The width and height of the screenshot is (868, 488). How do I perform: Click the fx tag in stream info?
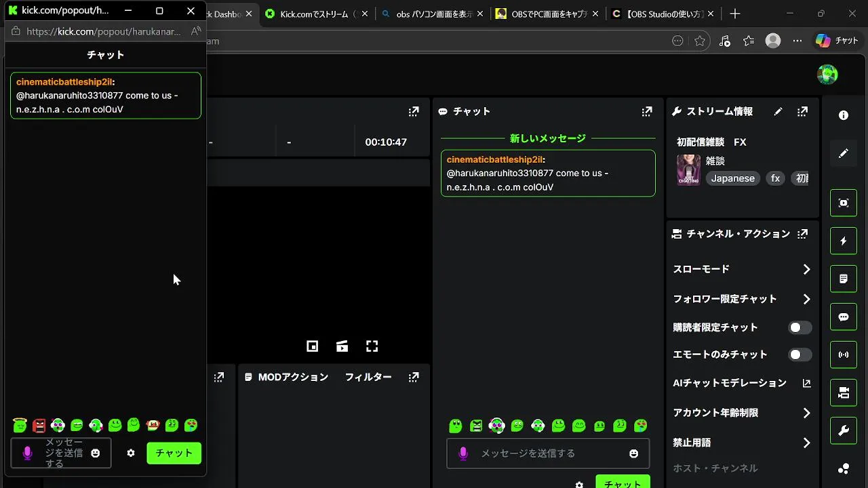coord(776,178)
